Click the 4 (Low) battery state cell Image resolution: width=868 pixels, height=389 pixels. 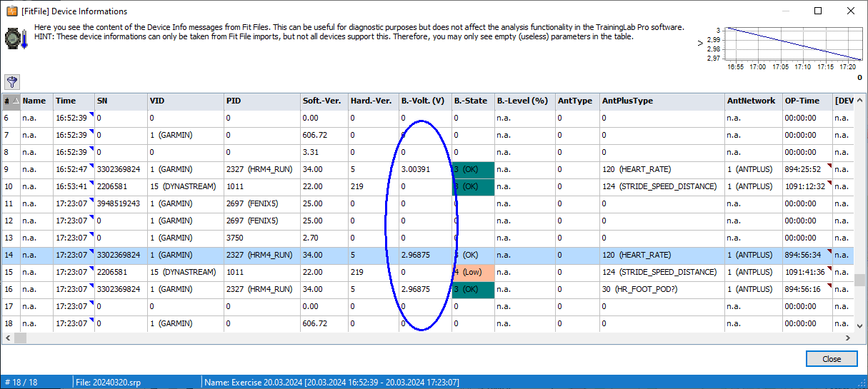[473, 272]
